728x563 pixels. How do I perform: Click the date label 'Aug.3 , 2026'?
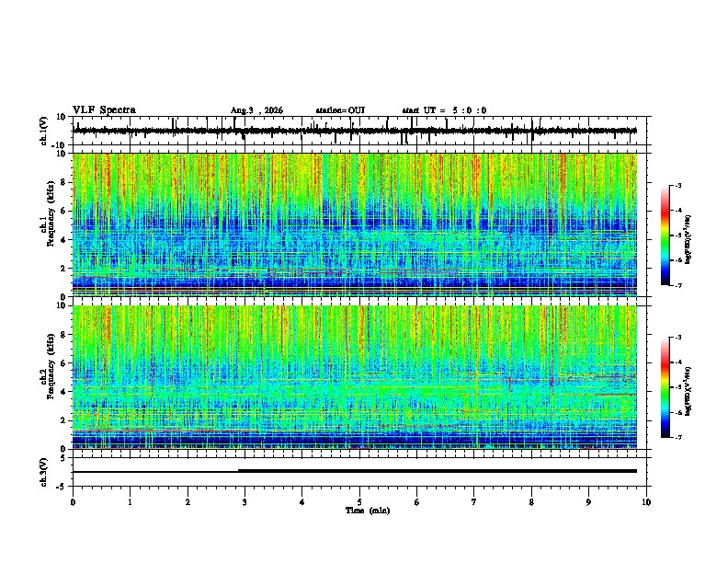(256, 110)
